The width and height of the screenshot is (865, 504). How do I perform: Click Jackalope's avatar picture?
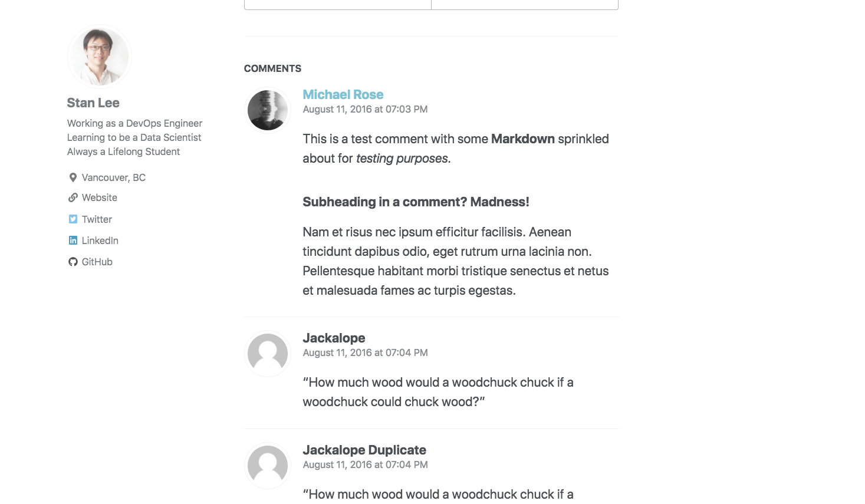click(267, 353)
